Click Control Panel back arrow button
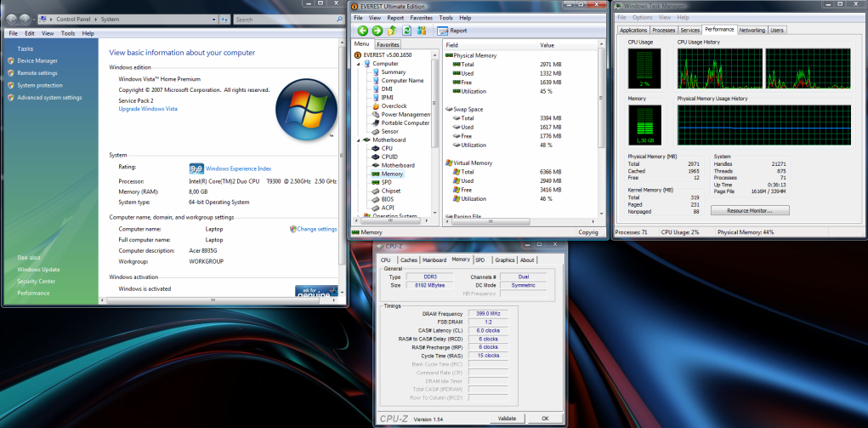868x428 pixels. pos(12,20)
